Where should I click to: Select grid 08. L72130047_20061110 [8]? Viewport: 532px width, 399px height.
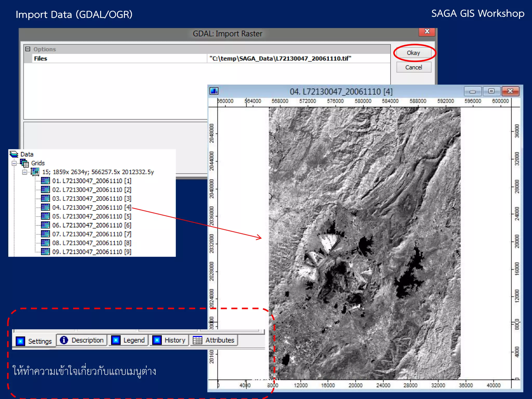coord(92,243)
